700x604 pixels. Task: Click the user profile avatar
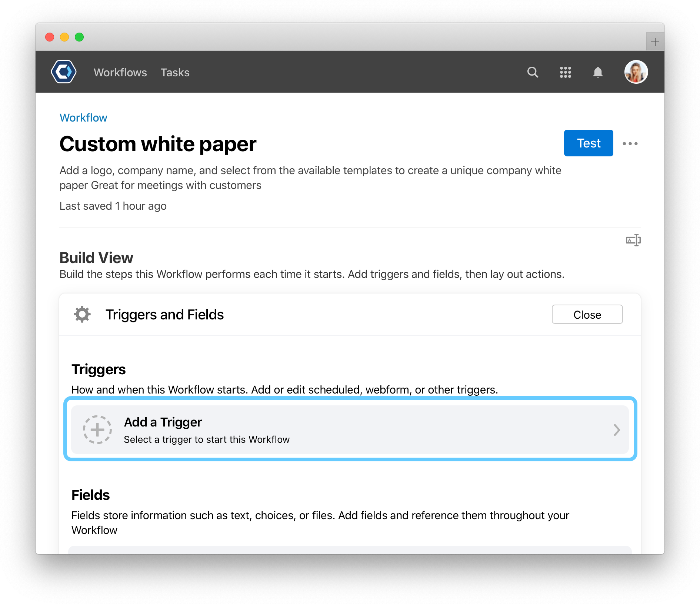coord(636,72)
